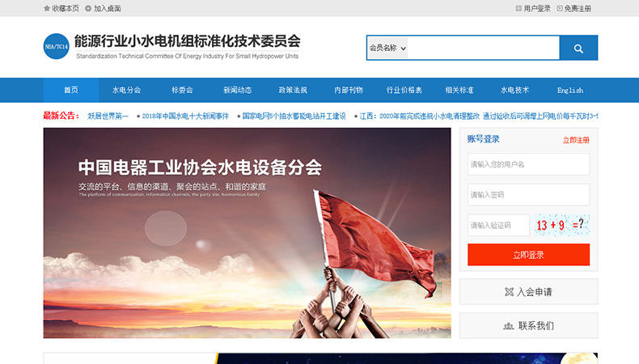Go to the 新闻动态 menu item
Viewport: 639px width, 364px height.
point(237,90)
